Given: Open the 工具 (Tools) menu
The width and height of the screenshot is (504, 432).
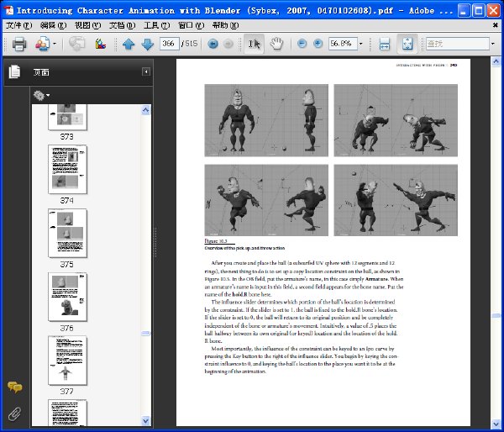Looking at the screenshot, I should [156, 25].
